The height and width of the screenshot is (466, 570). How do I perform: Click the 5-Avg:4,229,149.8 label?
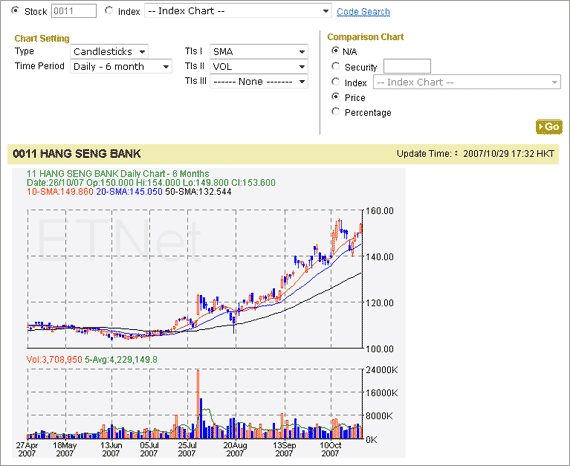pos(121,360)
